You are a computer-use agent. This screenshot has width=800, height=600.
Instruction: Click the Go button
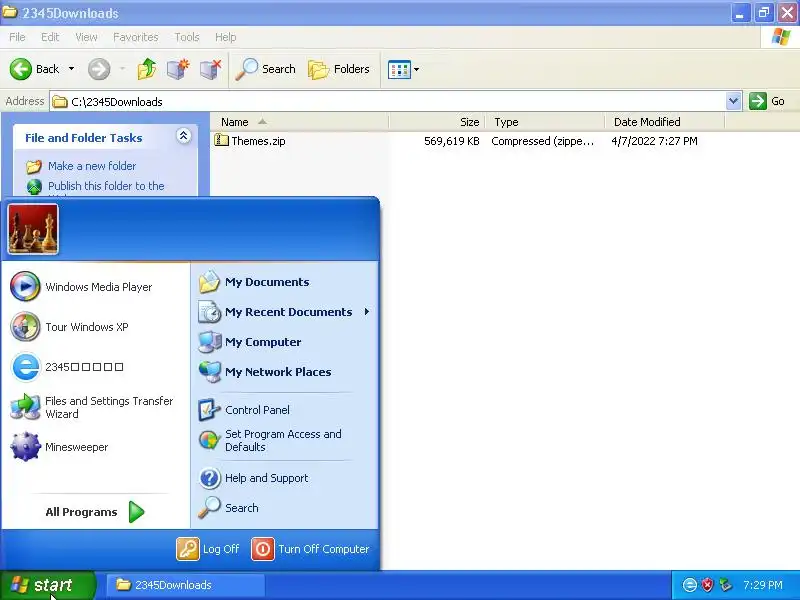pos(767,101)
